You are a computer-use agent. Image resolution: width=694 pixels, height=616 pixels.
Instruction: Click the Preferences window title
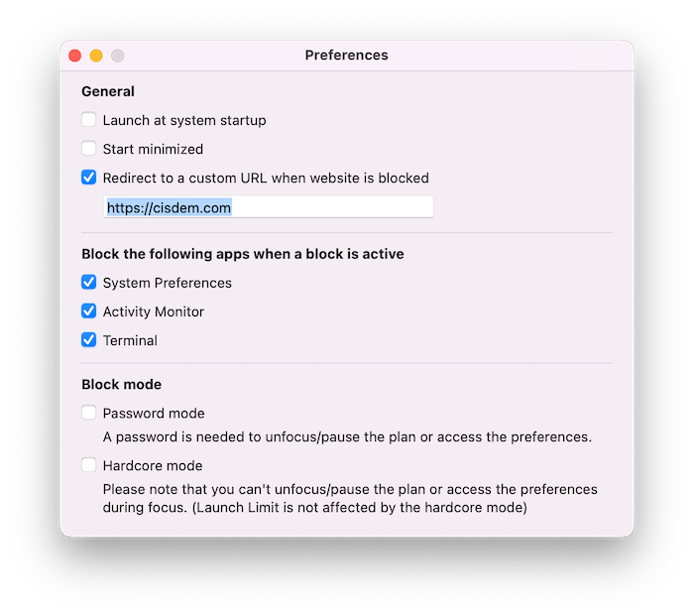coord(347,55)
